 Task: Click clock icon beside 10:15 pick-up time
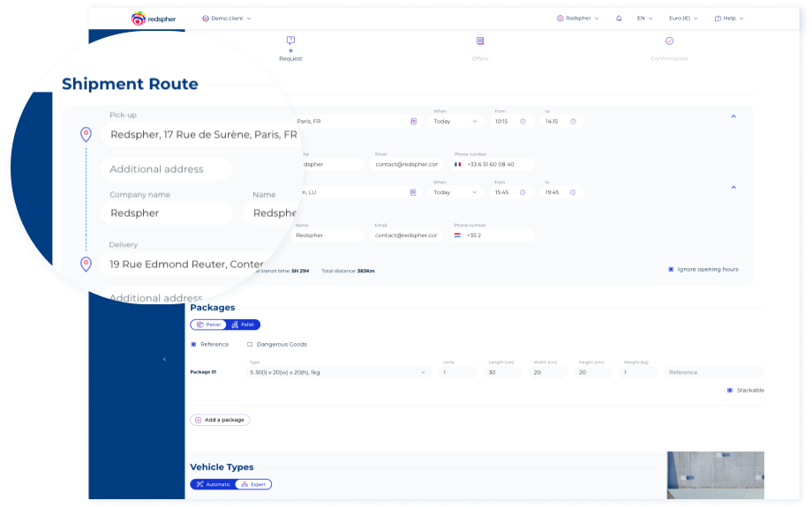click(x=523, y=122)
